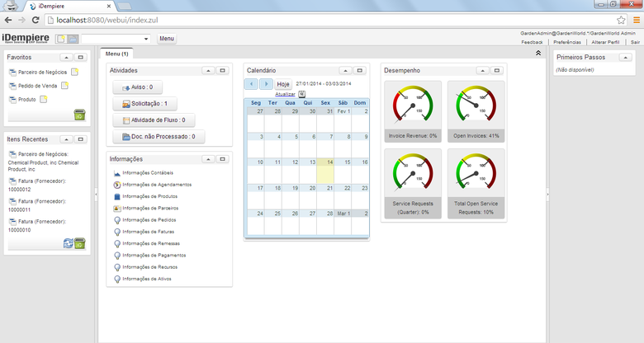Bookmark this page with the star icon
The image size is (644, 343).
tap(621, 18)
